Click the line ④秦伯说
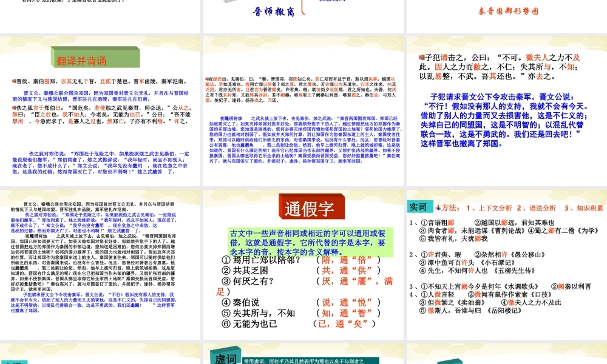Viewport: 607px width, 364px height. pyautogui.click(x=240, y=302)
